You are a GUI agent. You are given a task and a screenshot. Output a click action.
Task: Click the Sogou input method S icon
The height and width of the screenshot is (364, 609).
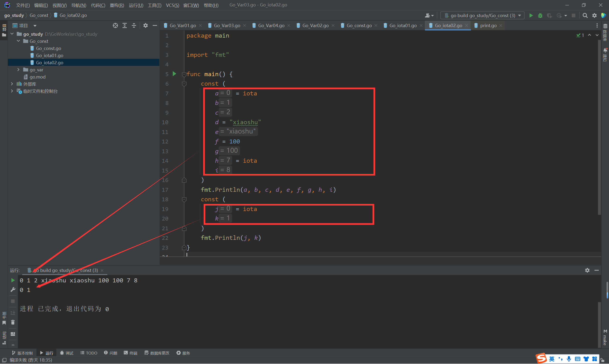click(541, 359)
